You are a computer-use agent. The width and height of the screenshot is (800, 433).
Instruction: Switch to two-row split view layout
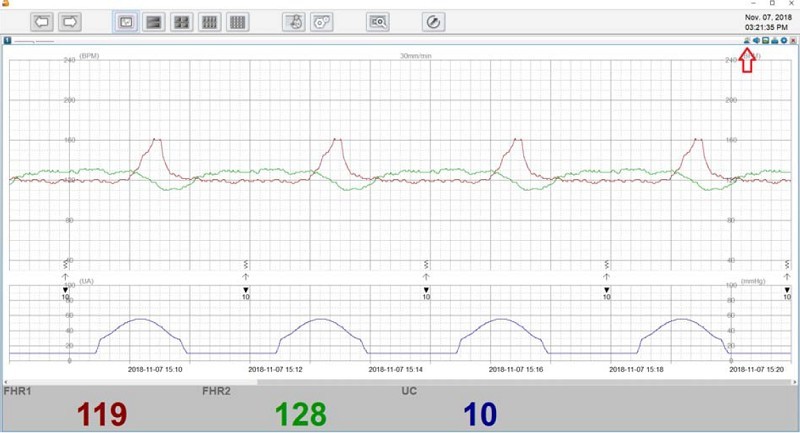[x=154, y=20]
